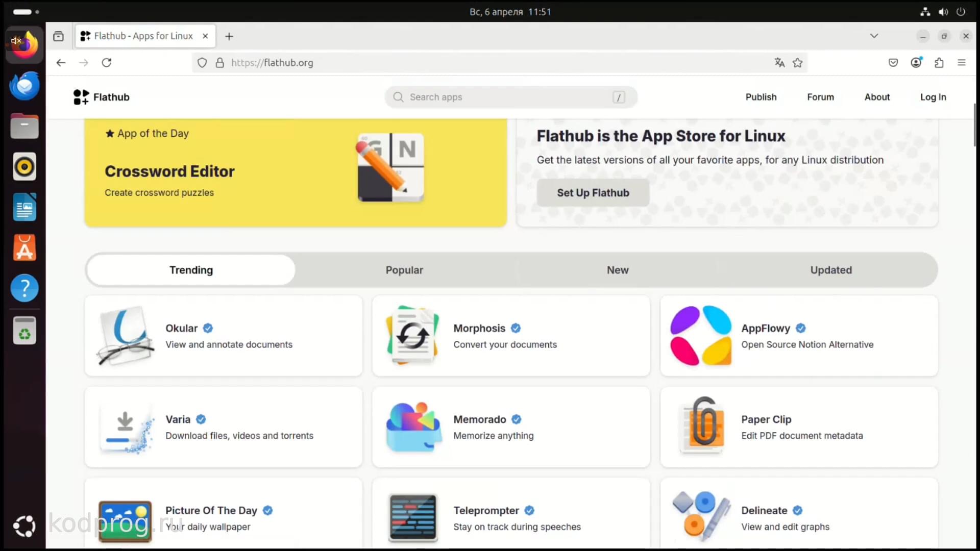Open the clock and calendar panel

coord(510,12)
